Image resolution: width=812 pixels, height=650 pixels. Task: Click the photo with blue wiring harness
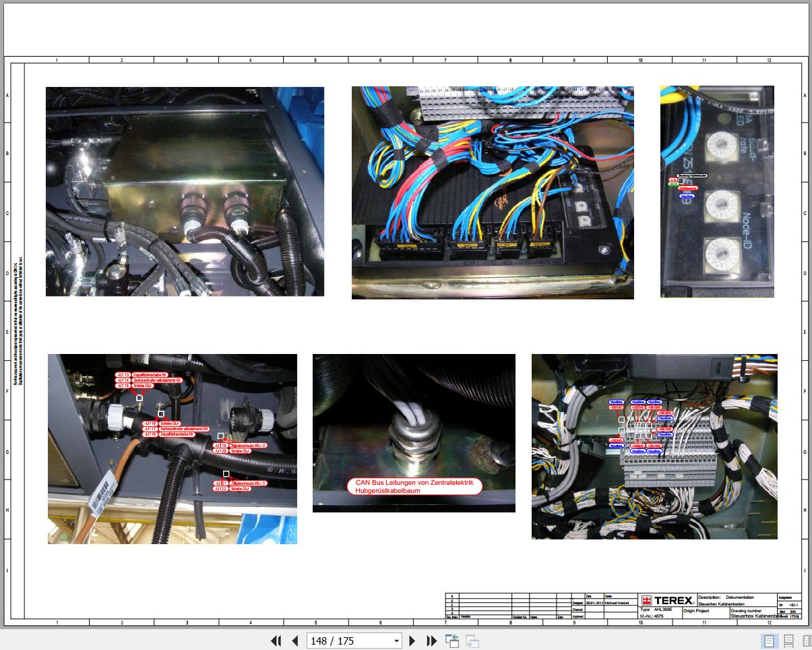click(493, 192)
